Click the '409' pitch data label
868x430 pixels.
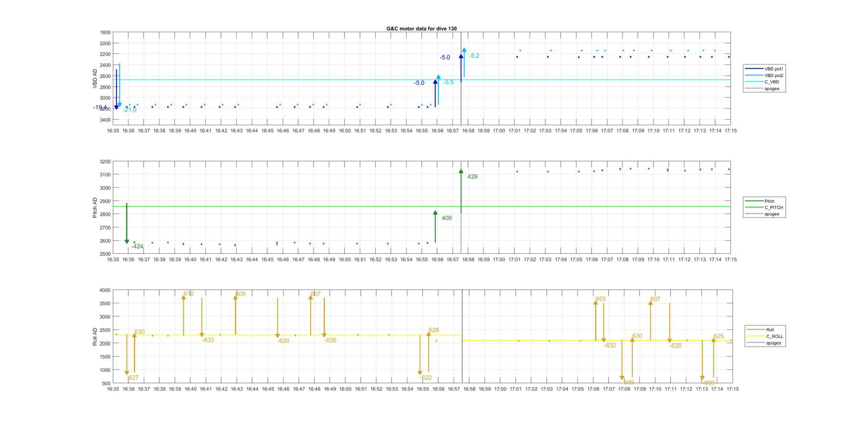pos(446,218)
